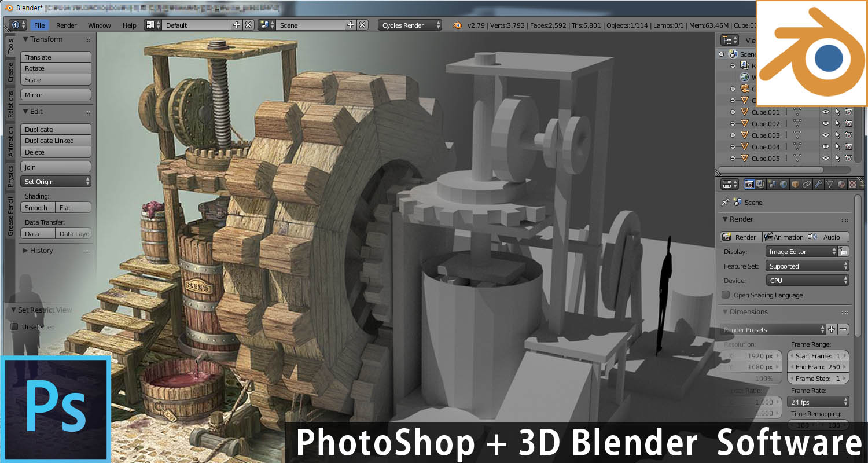868x463 pixels.
Task: Switch to the Constraints chain-link tab
Action: point(807,184)
